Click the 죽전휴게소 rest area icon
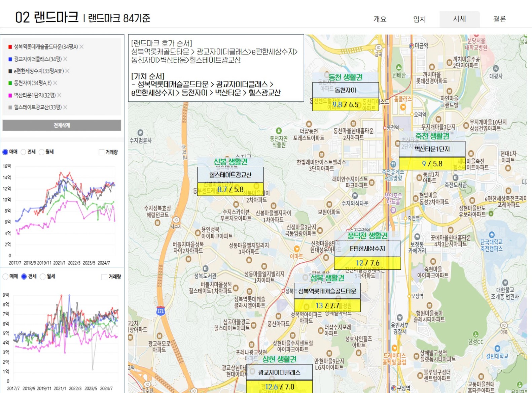The height and width of the screenshot is (393, 532). coord(393,164)
